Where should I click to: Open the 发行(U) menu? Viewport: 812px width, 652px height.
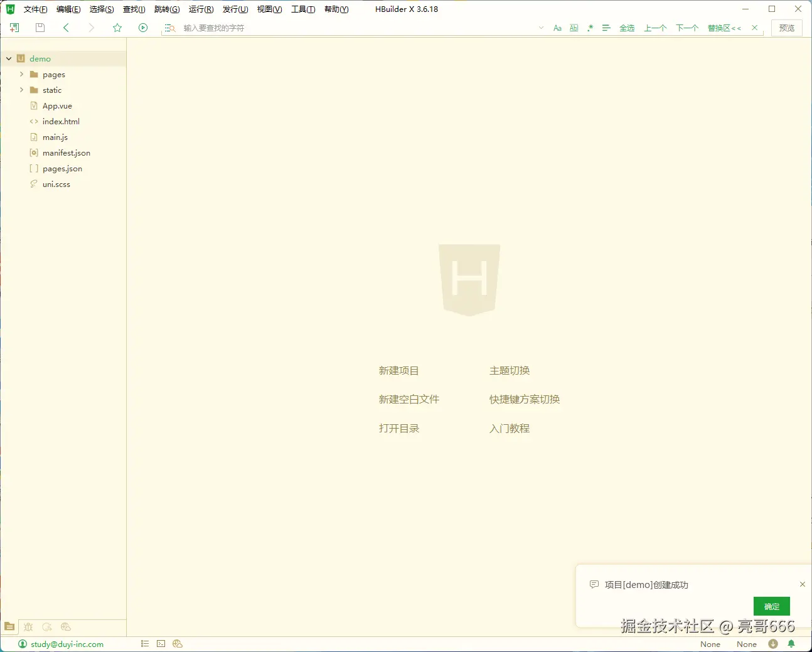(x=235, y=9)
